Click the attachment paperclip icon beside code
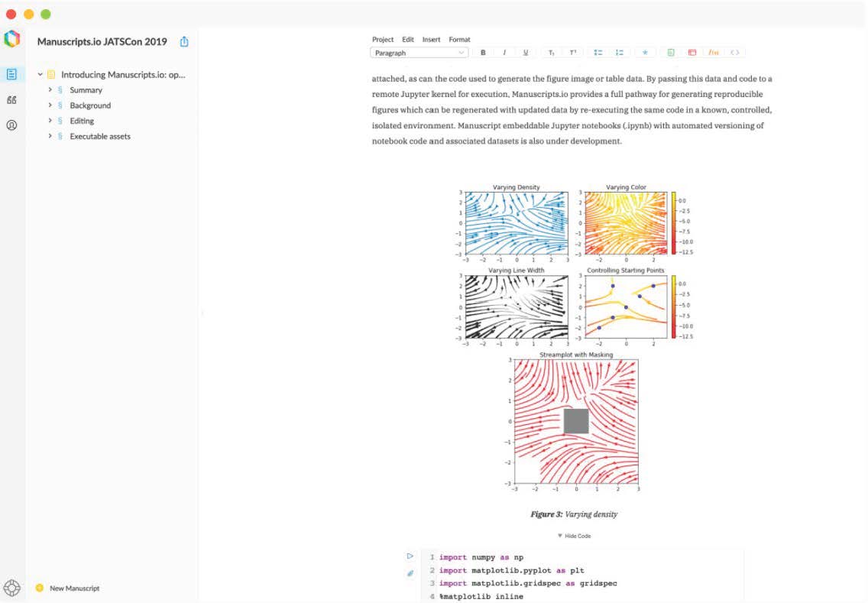 pos(410,573)
